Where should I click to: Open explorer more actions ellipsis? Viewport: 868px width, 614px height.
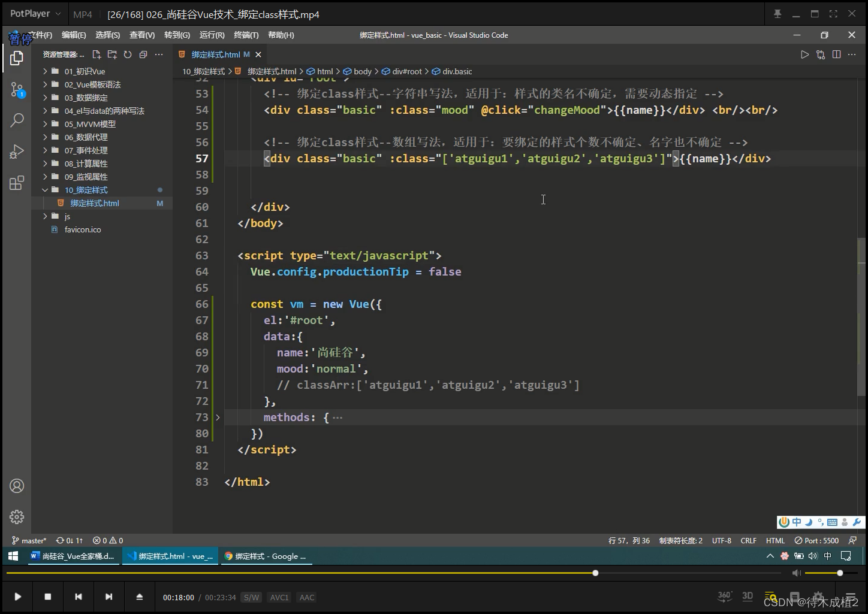click(x=159, y=55)
